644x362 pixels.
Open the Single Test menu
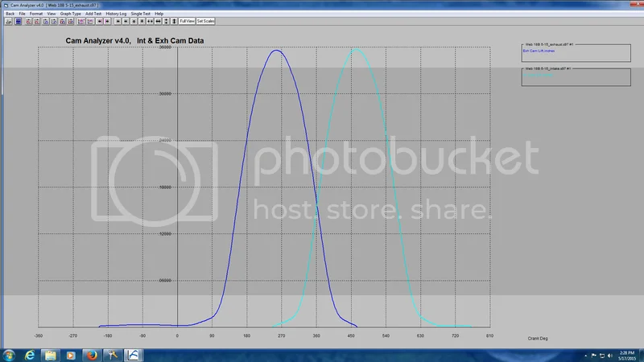point(141,14)
